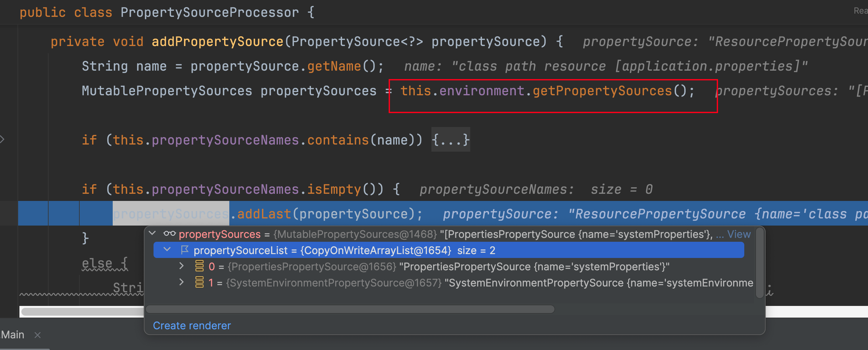Click the isEmpty method call
The width and height of the screenshot is (868, 350).
click(x=334, y=189)
